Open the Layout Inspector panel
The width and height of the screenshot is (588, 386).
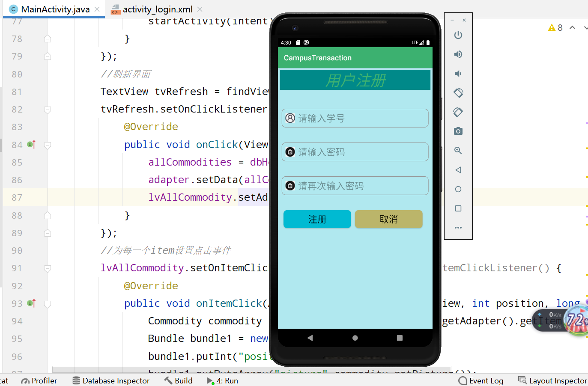click(552, 380)
